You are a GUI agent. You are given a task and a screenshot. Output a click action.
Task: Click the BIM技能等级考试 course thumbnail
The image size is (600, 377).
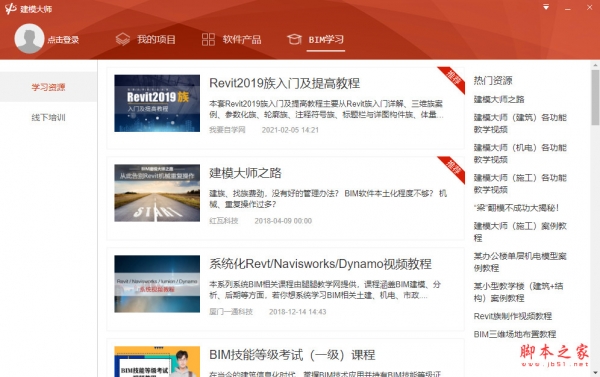(157, 362)
